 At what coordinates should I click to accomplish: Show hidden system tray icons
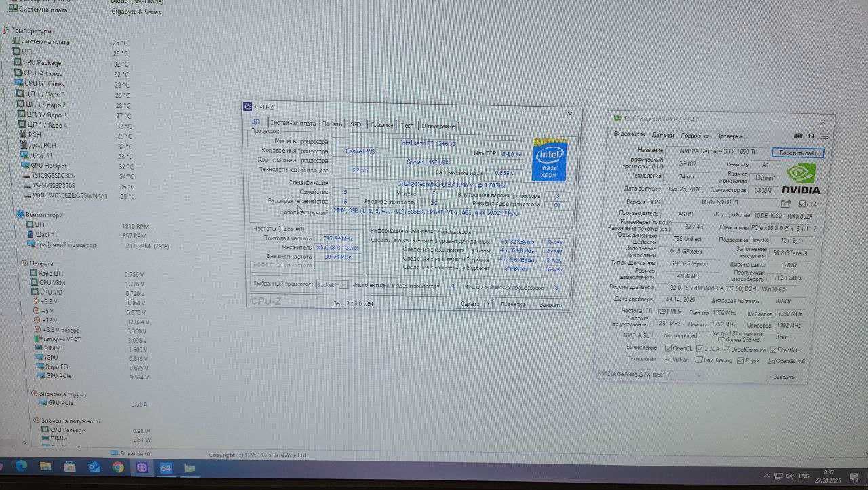pos(767,476)
